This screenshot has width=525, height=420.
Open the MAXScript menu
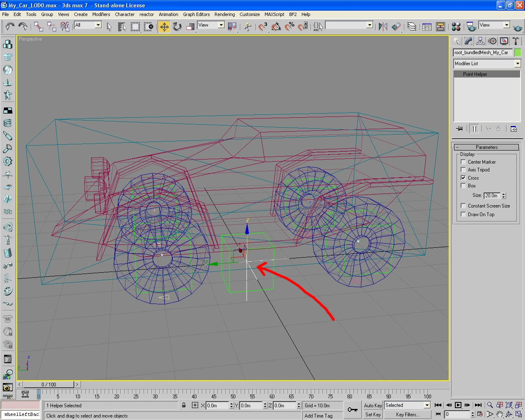coord(274,14)
